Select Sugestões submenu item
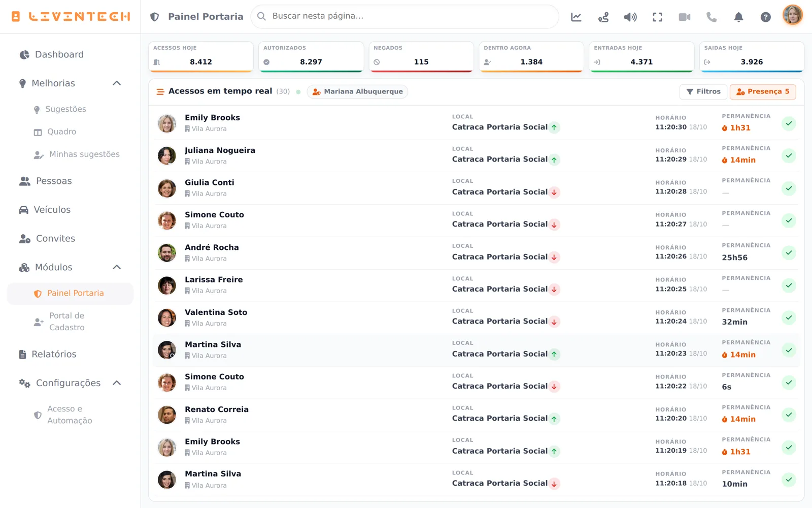This screenshot has height=508, width=812. [71, 109]
